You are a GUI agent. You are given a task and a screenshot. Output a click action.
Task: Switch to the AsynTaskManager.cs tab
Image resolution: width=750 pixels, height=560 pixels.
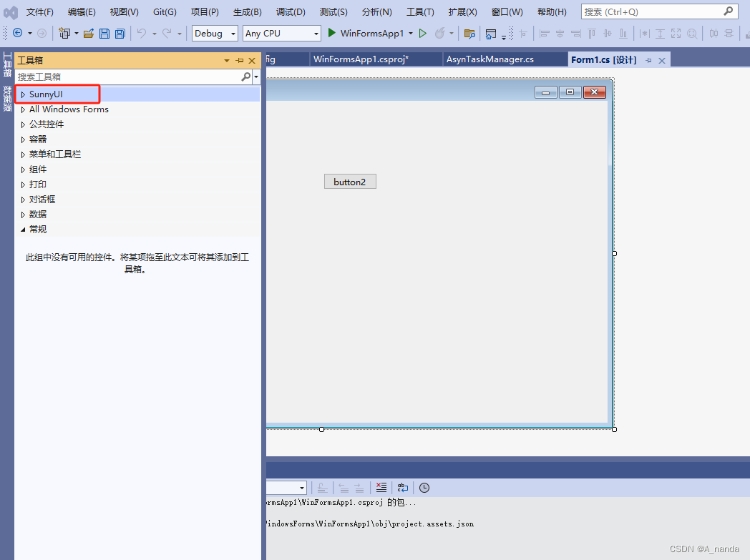[x=505, y=59]
